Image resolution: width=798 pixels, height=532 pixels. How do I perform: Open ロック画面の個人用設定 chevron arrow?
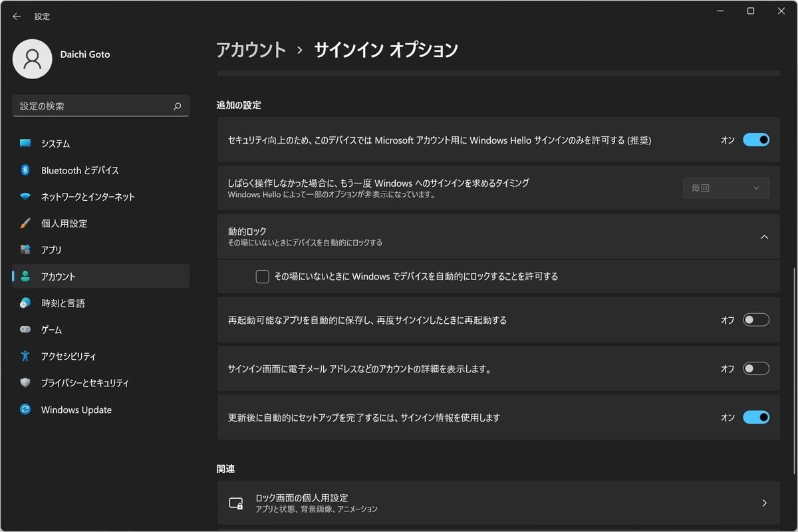point(764,503)
